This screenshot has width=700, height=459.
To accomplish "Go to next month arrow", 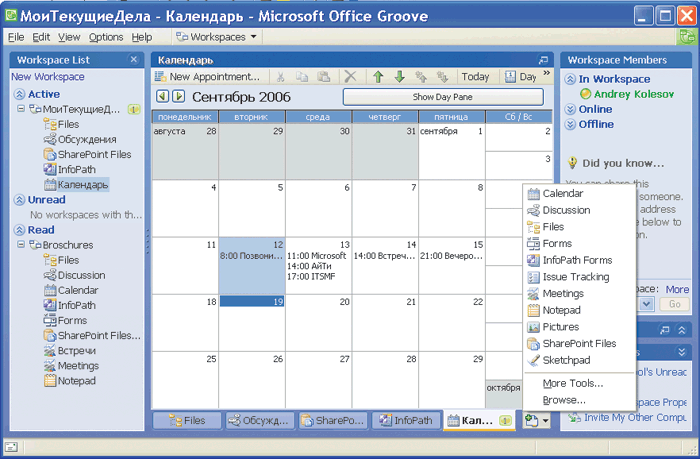I will [x=179, y=96].
